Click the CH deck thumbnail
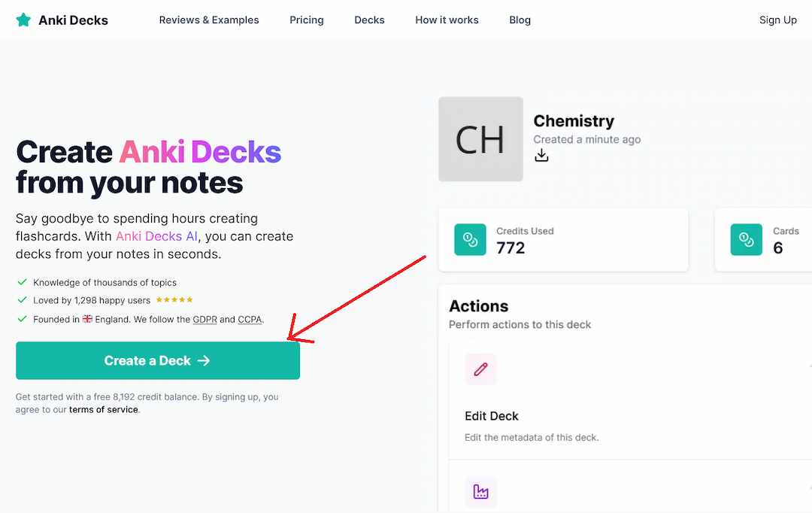This screenshot has width=812, height=513. (480, 139)
